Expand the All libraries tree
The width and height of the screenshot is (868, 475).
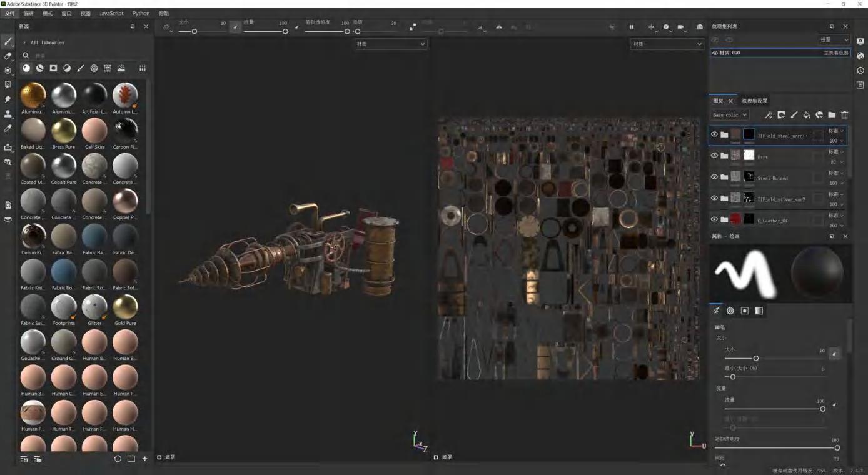tap(24, 42)
